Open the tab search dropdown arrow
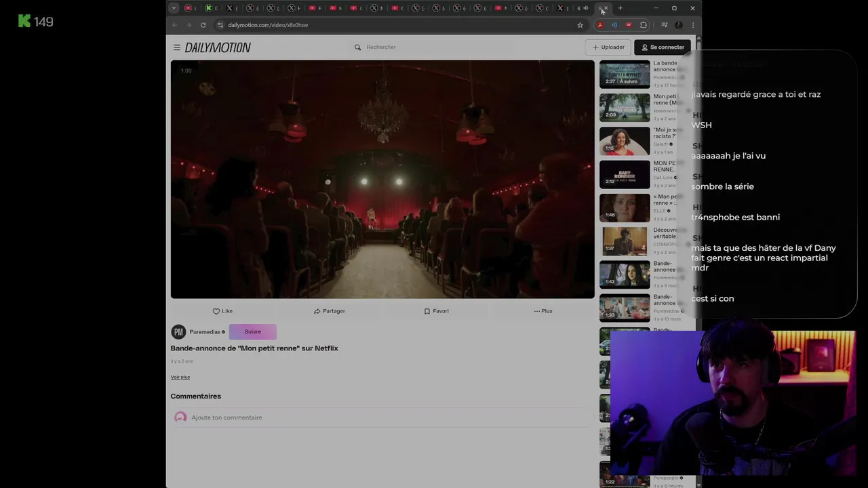The width and height of the screenshot is (868, 488). tap(174, 8)
